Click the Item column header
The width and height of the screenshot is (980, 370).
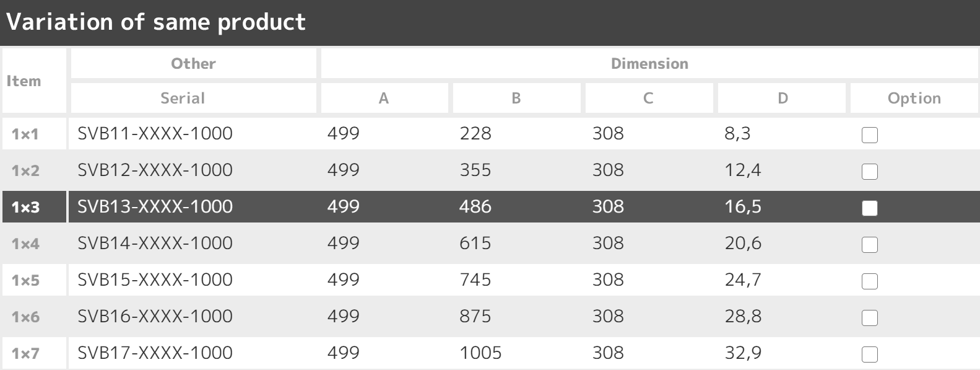point(24,81)
